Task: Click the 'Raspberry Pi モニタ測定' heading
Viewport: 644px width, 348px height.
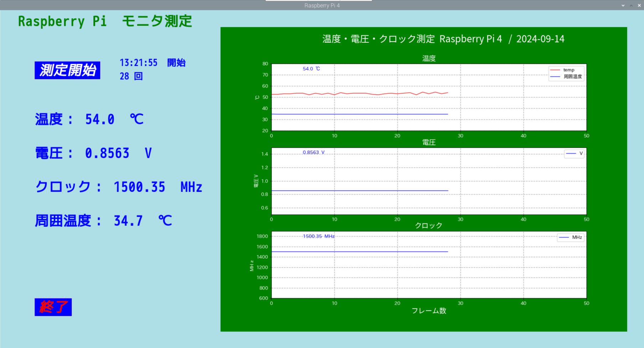Action: (105, 21)
